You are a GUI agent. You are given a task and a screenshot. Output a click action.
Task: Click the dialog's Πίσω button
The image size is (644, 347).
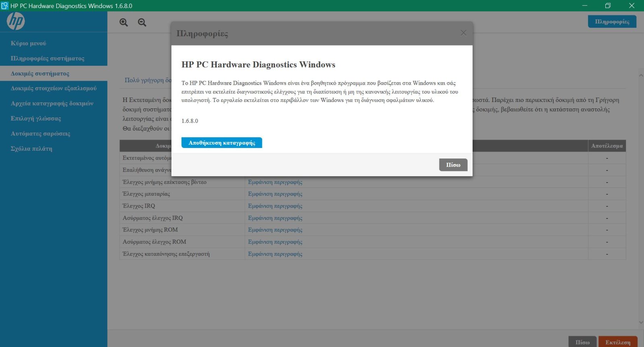(x=453, y=165)
